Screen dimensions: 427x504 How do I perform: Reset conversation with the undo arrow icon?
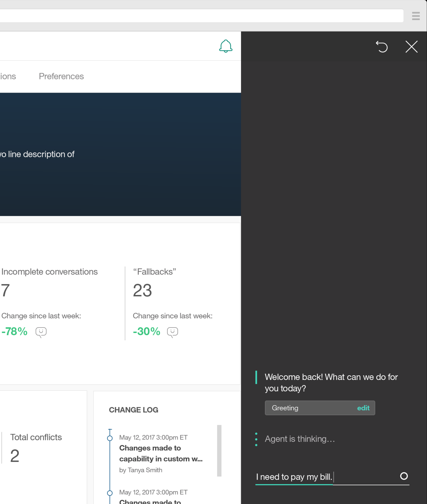(x=382, y=47)
